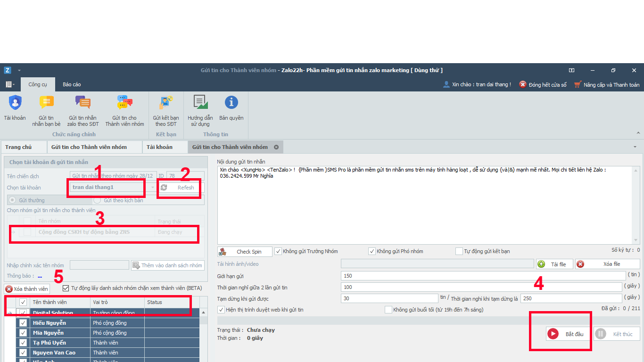Viewport: 644px width, 362px height.
Task: Click Thời gian nghỉ giữa 2 lần gửi field
Action: (x=481, y=287)
